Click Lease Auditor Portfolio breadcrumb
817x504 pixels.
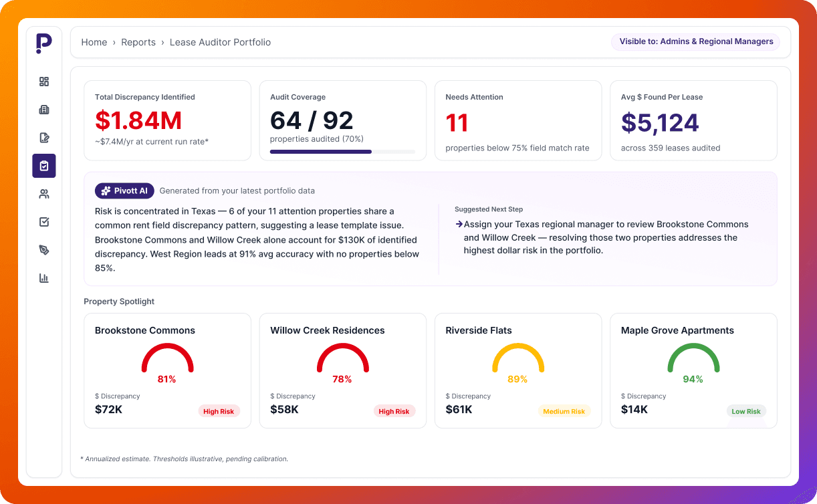(x=220, y=42)
